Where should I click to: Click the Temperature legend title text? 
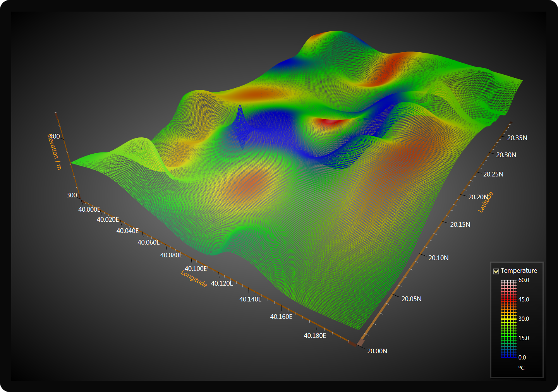pyautogui.click(x=519, y=271)
